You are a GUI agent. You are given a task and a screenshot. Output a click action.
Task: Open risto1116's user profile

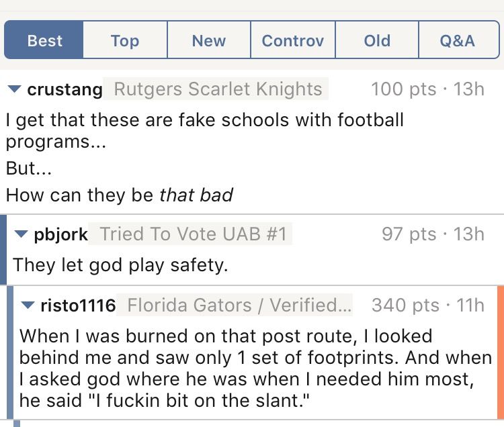[x=78, y=305]
